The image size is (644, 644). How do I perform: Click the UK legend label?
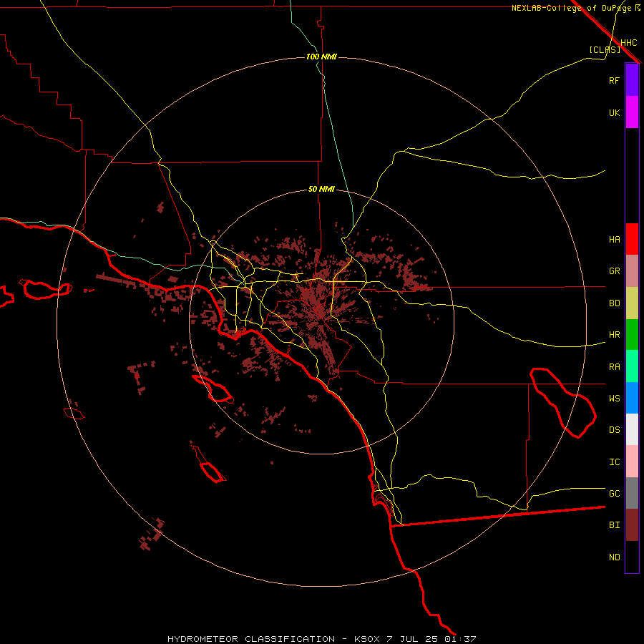[614, 112]
